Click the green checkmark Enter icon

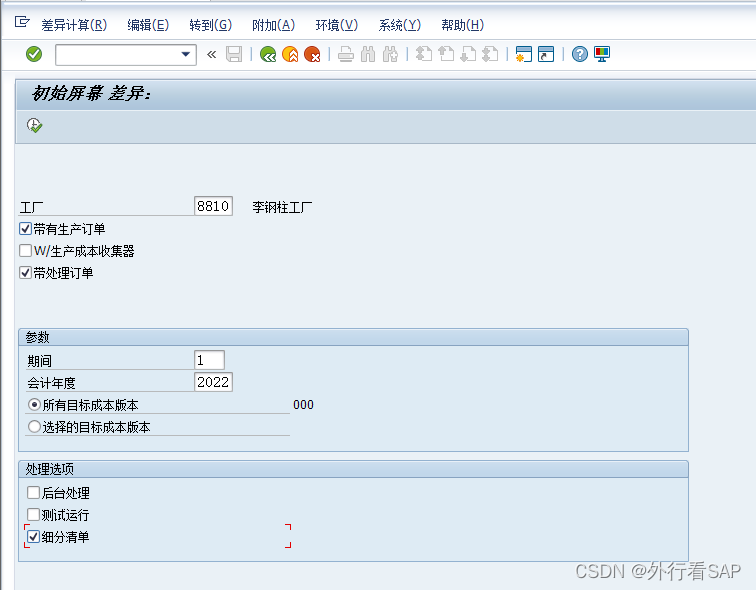click(34, 54)
